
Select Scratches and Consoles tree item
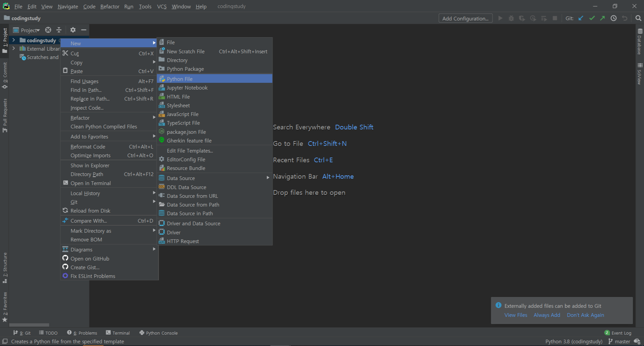pyautogui.click(x=39, y=57)
